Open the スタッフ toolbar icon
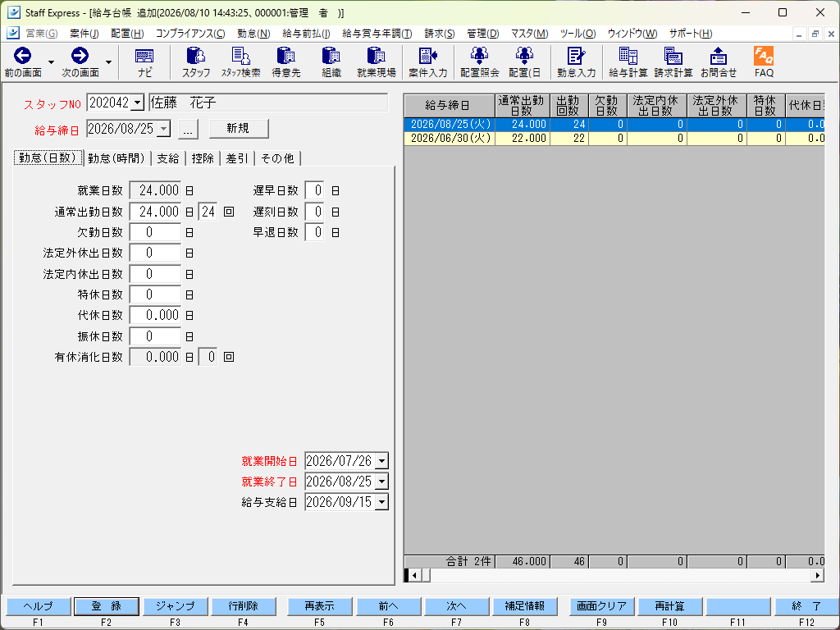Image resolution: width=840 pixels, height=630 pixels. click(196, 62)
